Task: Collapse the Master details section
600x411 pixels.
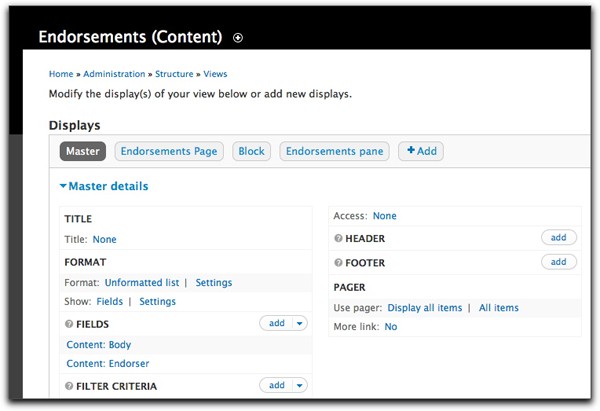Action: click(104, 186)
